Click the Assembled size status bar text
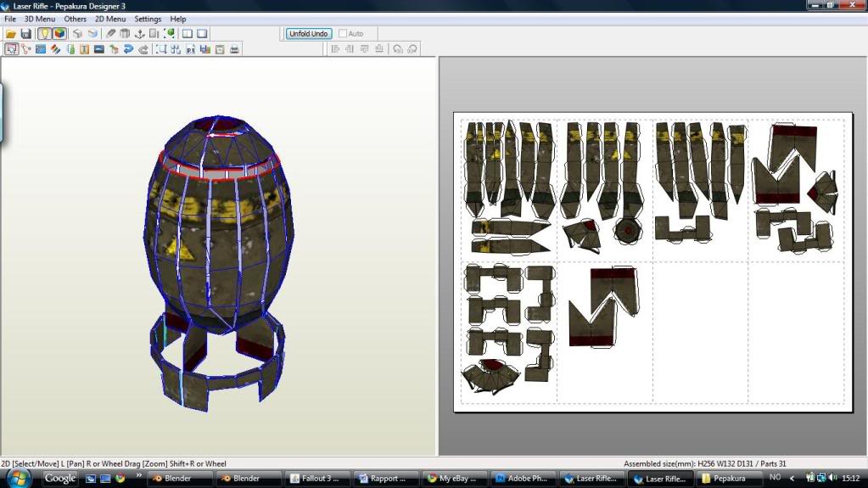The height and width of the screenshot is (488, 868). click(x=705, y=463)
